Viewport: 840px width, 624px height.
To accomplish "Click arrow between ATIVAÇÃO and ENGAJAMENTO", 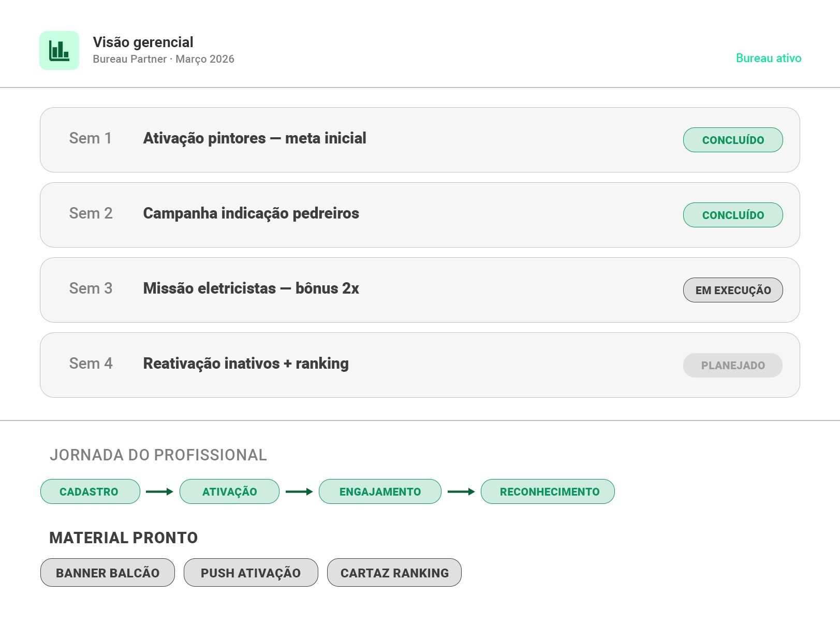I will click(x=299, y=491).
